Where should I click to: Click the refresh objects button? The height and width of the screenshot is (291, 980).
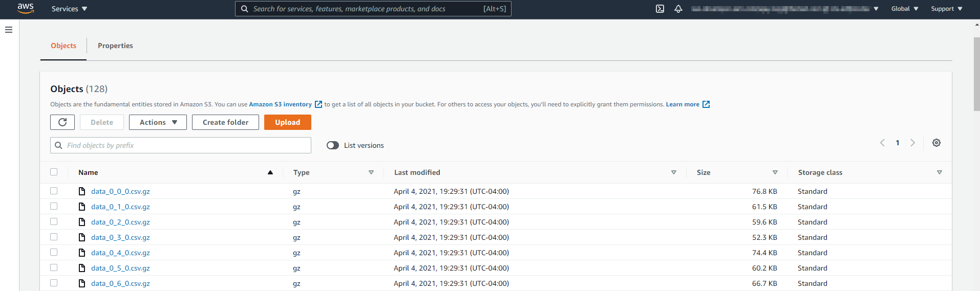point(62,122)
